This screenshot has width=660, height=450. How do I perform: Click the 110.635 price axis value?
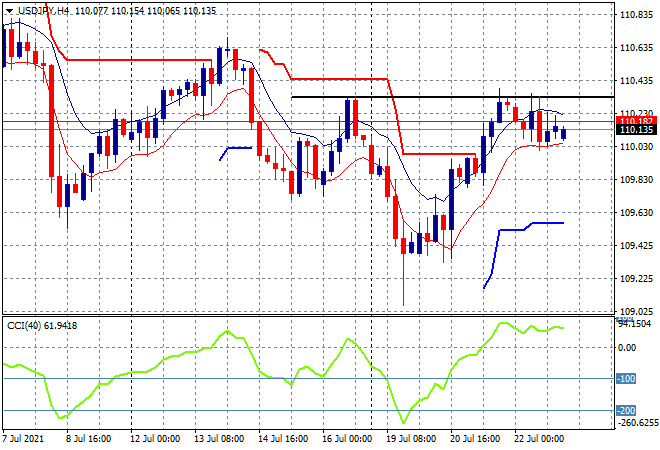coord(636,48)
